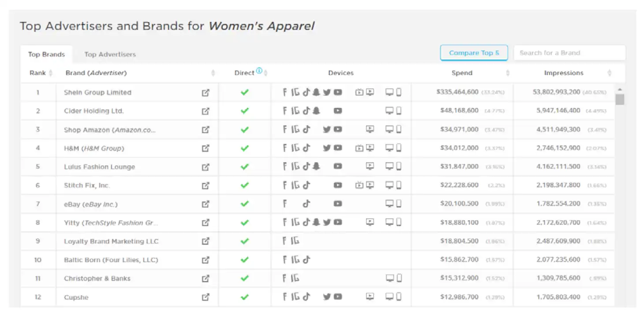Sort by Spend column sort arrows

coord(508,73)
